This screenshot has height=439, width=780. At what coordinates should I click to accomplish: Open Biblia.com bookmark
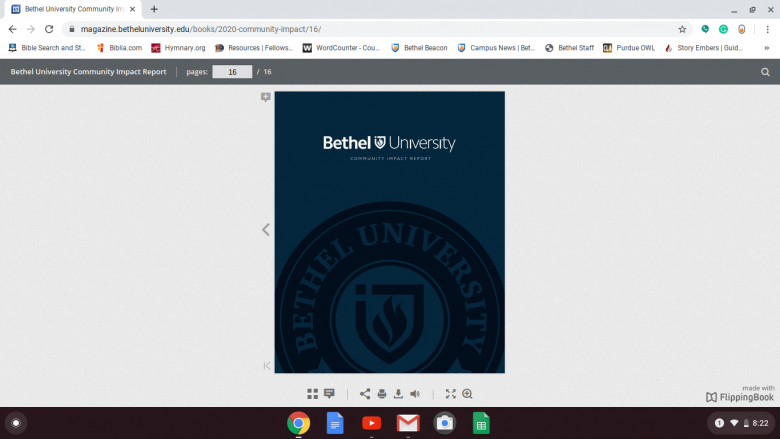120,48
